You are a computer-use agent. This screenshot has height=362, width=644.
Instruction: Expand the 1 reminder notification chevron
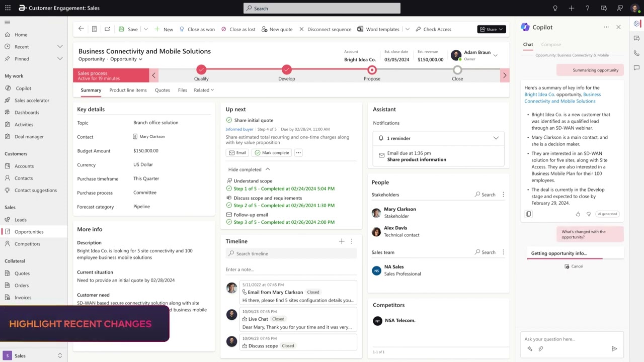tap(496, 138)
